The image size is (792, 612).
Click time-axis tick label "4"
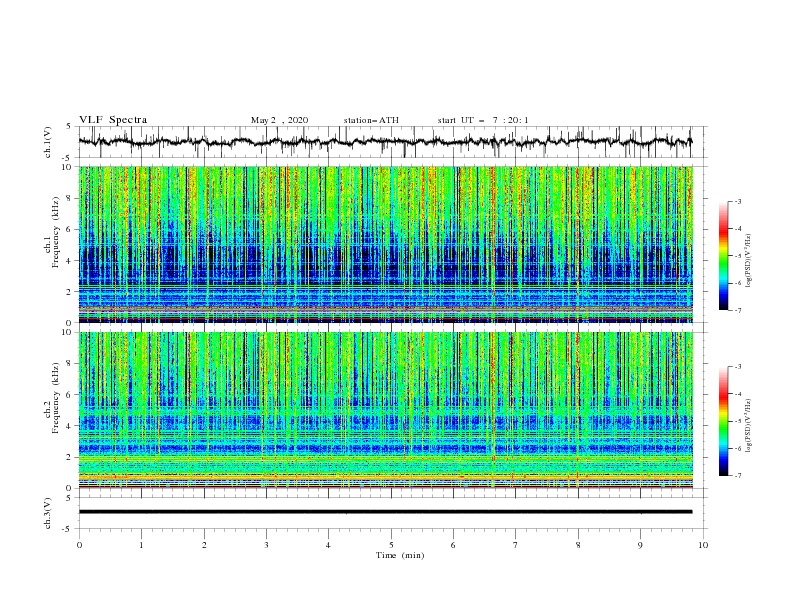[x=329, y=545]
